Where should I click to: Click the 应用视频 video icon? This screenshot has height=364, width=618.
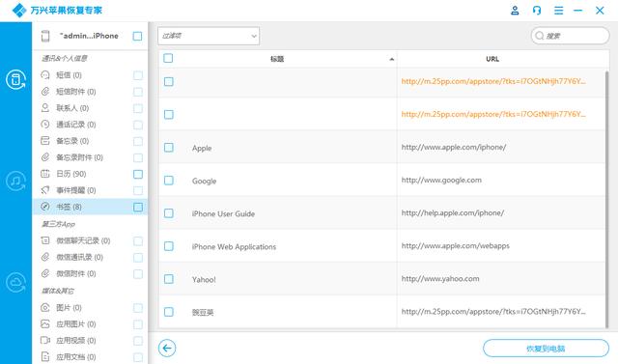[45, 340]
